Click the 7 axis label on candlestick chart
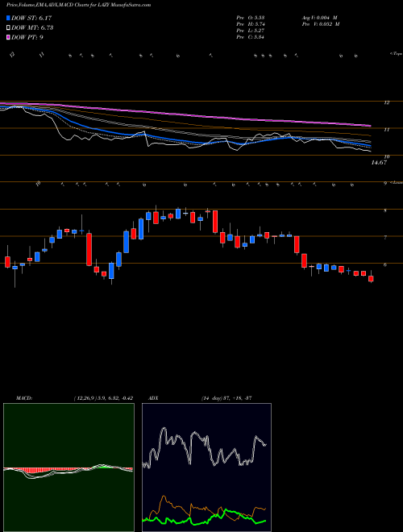Viewport: 403px width, 532px height. pyautogui.click(x=385, y=238)
